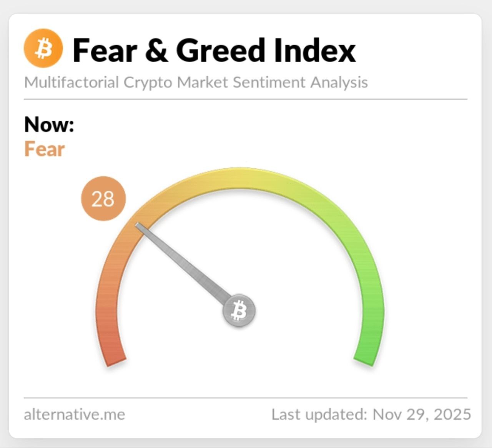This screenshot has width=492, height=448.
Task: Click the orange "Fear" sentiment status text
Action: pos(45,149)
